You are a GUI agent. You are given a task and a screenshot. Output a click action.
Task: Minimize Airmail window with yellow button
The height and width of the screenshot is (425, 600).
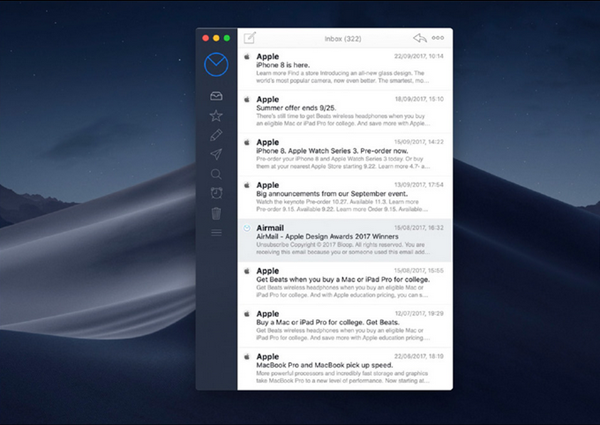point(216,38)
